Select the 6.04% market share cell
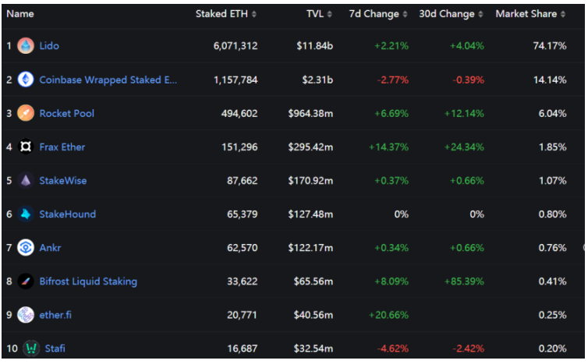This screenshot has height=364, width=588. (552, 113)
